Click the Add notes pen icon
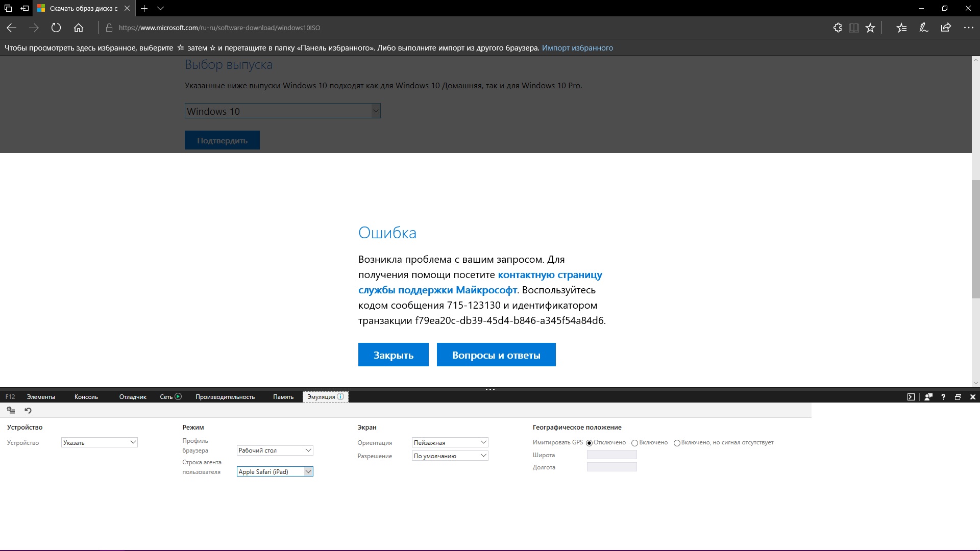 (x=923, y=28)
